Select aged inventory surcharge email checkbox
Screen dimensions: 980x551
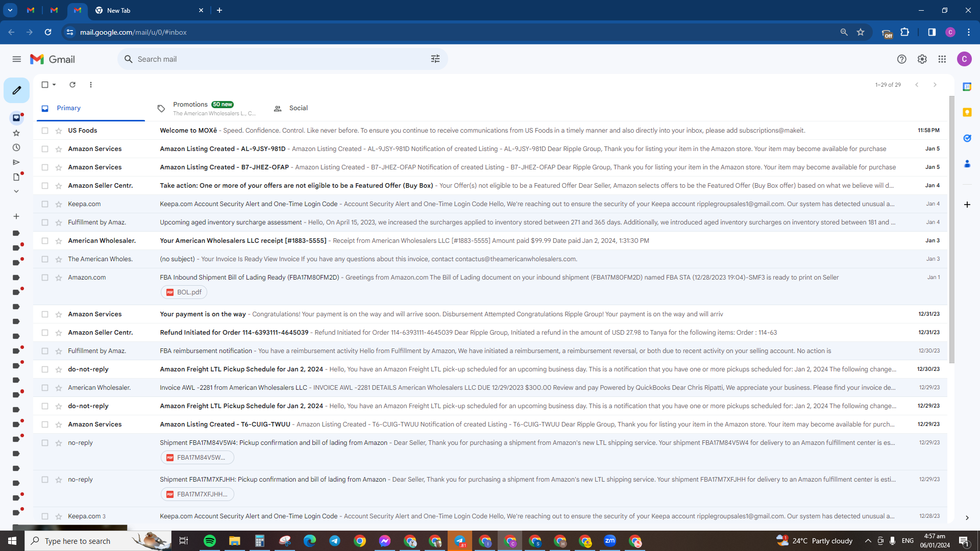(x=45, y=222)
